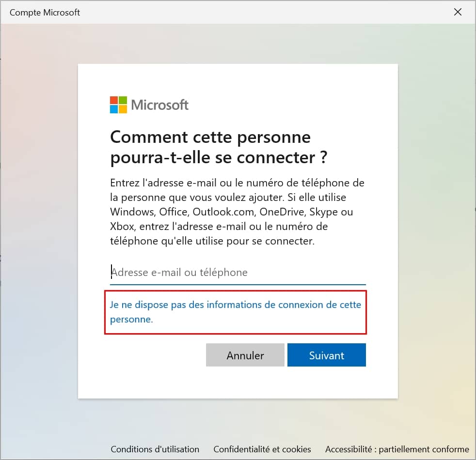Screen dimensions: 476x460
Task: Click the word OneDrive in the description
Action: coord(279,212)
